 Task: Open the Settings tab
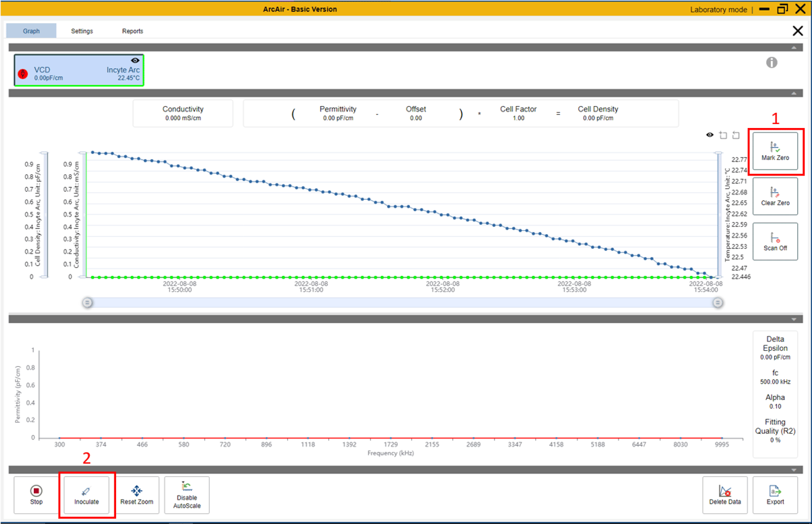tap(82, 31)
